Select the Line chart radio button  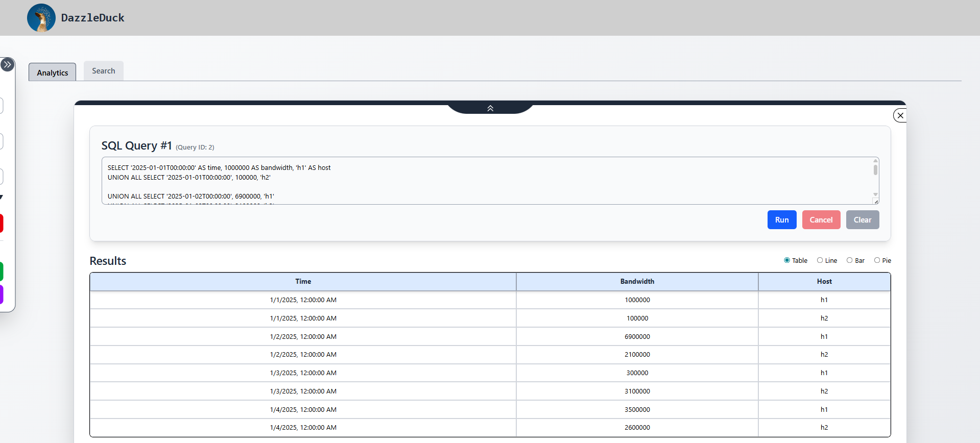tap(820, 260)
